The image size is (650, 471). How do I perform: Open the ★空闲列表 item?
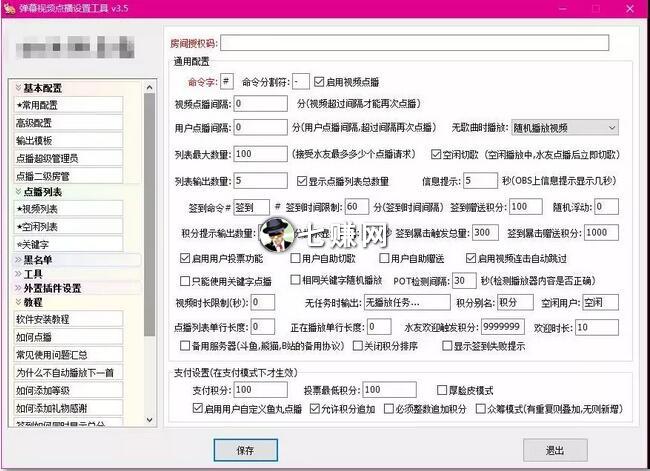click(x=68, y=226)
